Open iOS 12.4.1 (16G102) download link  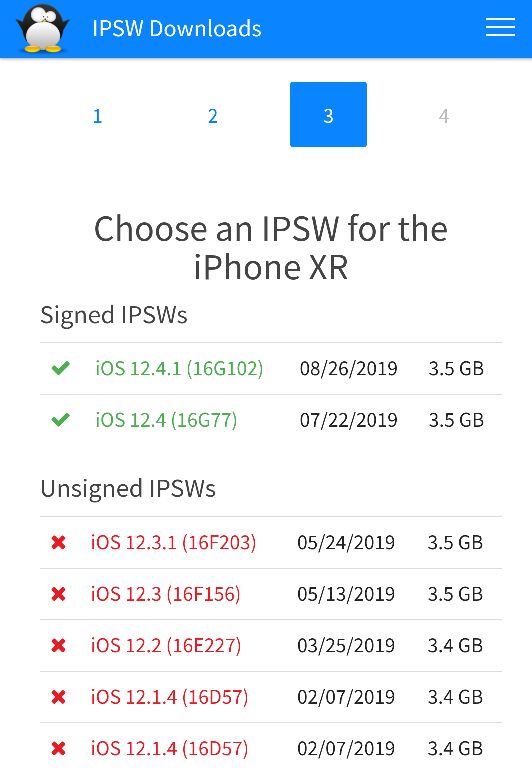tap(179, 369)
